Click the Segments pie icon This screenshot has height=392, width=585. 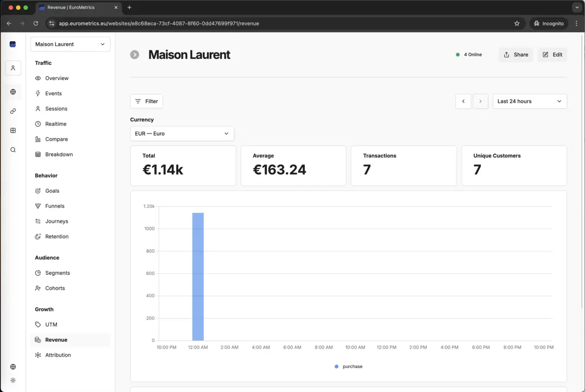pos(38,273)
